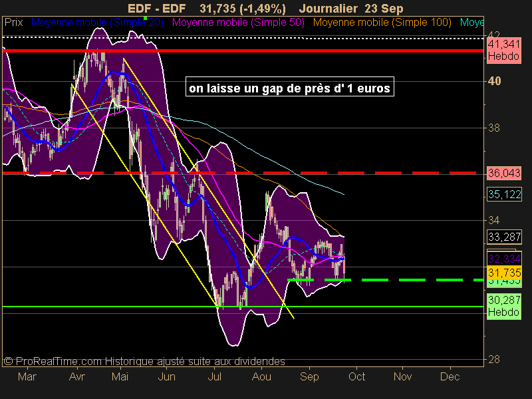Click the 'Aou' month label on time axis
532x399 pixels.
tap(261, 376)
